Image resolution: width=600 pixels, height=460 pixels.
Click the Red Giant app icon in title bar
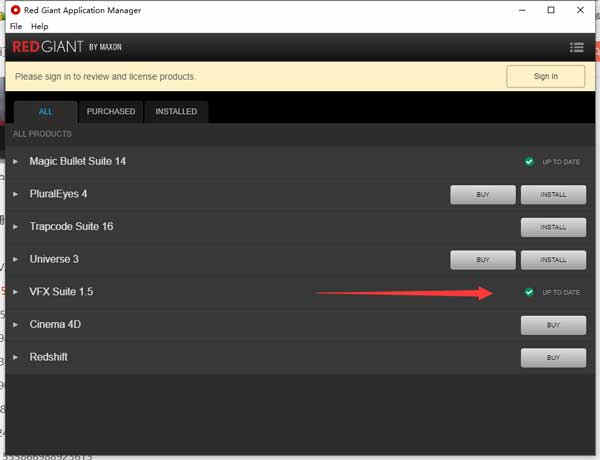click(x=15, y=10)
